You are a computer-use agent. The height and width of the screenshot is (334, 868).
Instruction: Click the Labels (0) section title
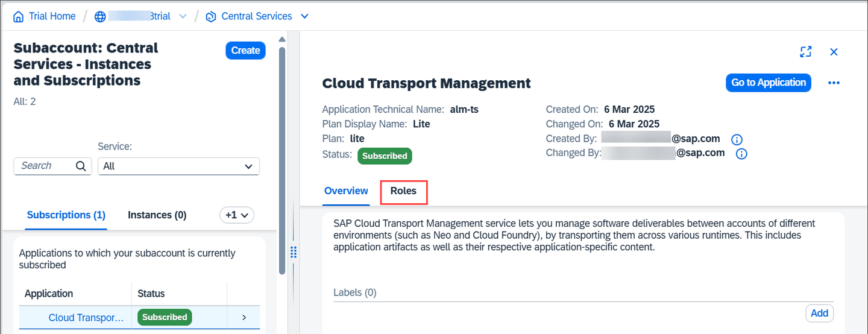tap(354, 293)
